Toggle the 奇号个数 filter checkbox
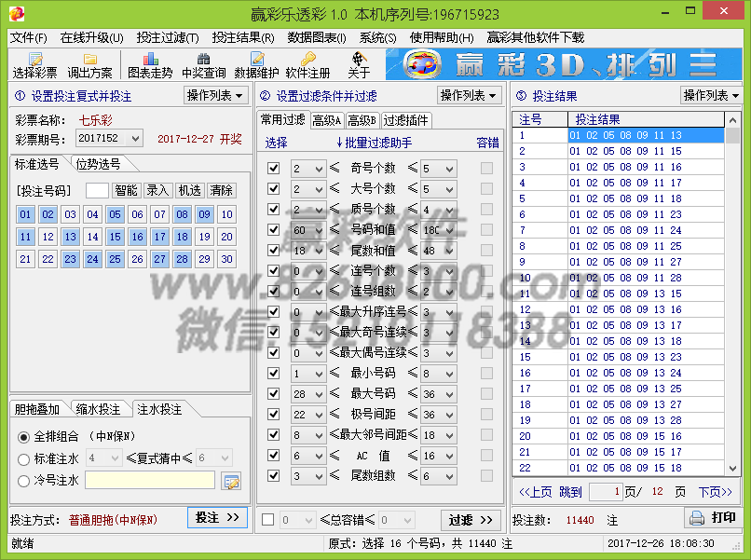This screenshot has width=751, height=560. (x=274, y=168)
